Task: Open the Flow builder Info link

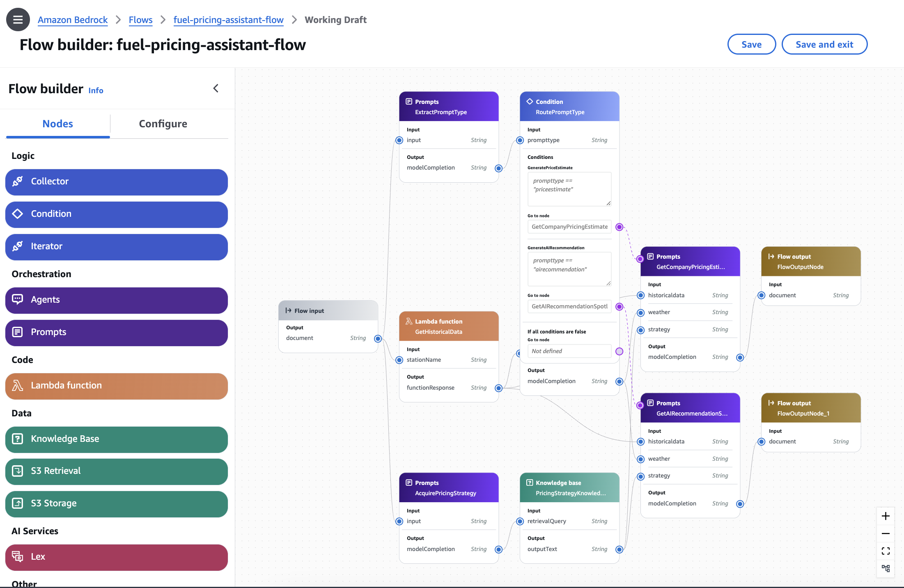Action: coord(96,90)
